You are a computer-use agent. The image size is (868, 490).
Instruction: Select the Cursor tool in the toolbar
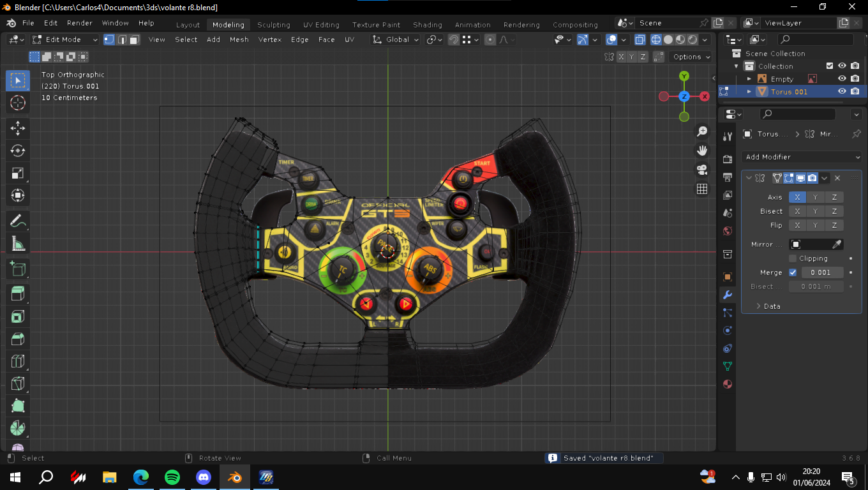click(x=18, y=103)
